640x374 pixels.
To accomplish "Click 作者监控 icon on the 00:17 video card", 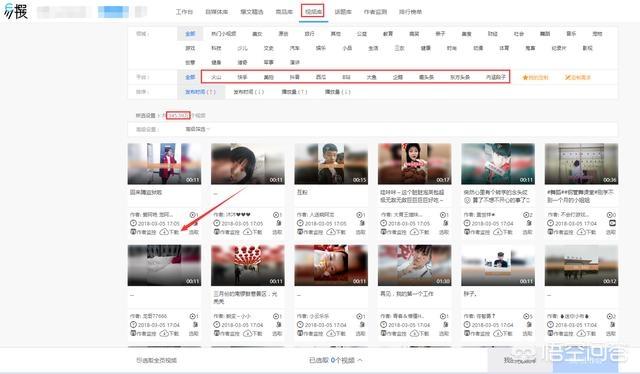I will (383, 232).
